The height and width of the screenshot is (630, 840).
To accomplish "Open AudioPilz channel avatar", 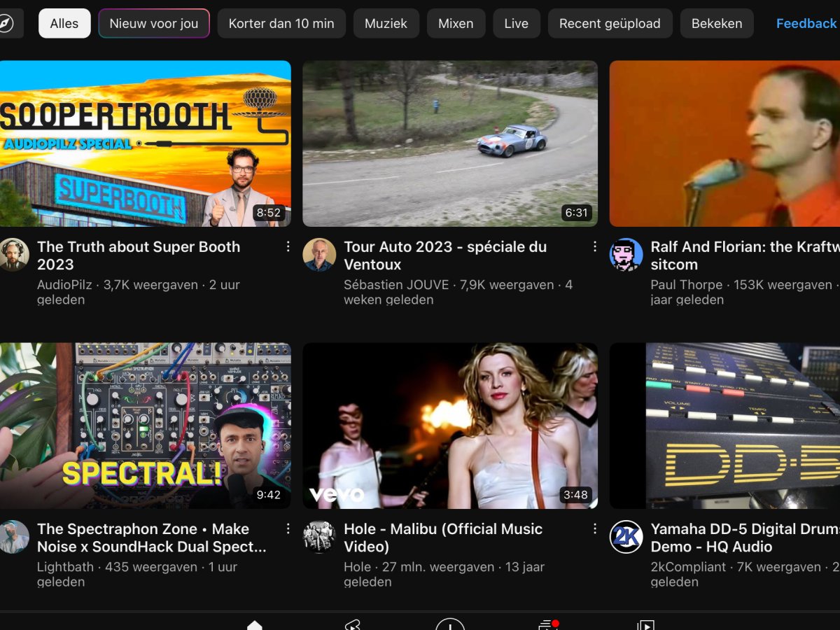I will (14, 255).
